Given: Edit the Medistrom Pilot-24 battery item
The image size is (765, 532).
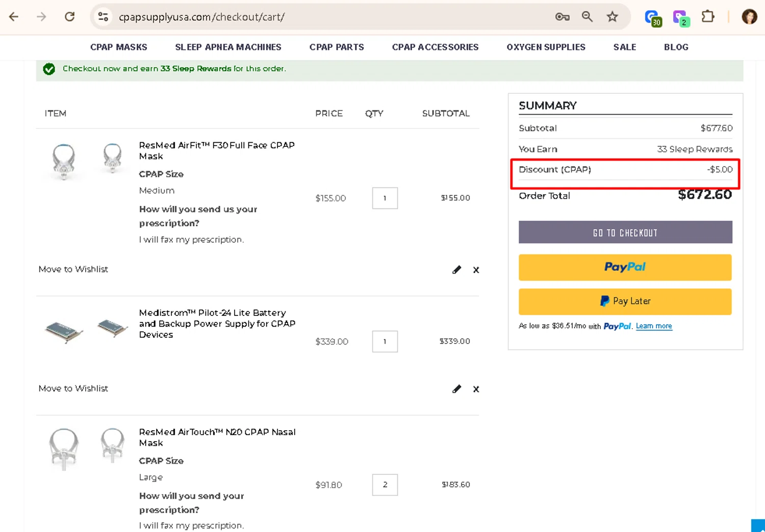Looking at the screenshot, I should [456, 389].
